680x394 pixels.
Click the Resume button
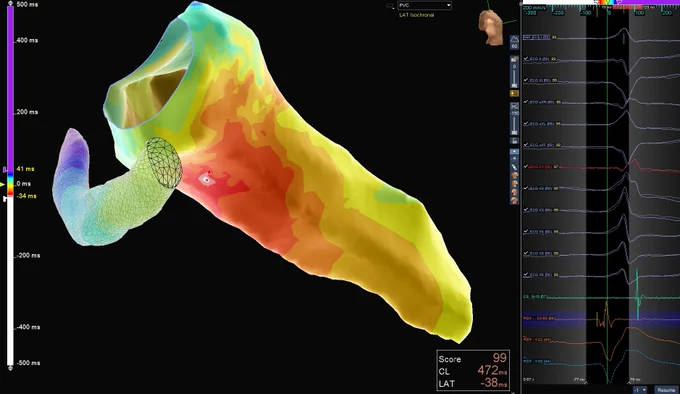(666, 390)
